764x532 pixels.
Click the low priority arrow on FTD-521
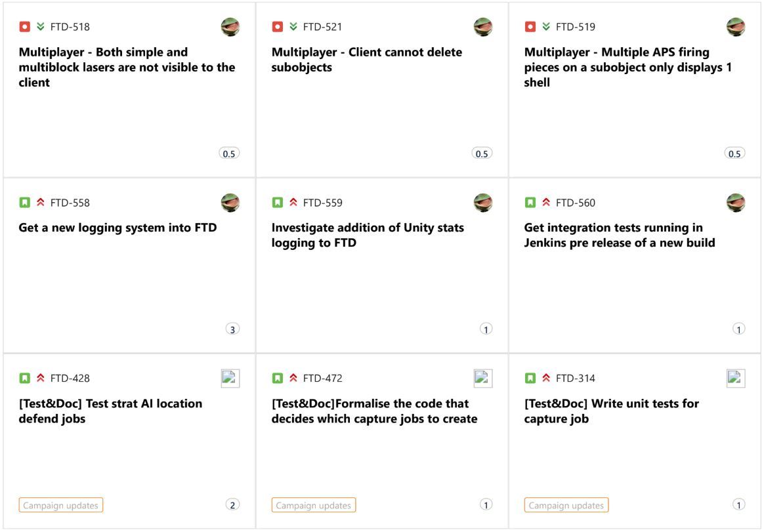click(x=293, y=27)
